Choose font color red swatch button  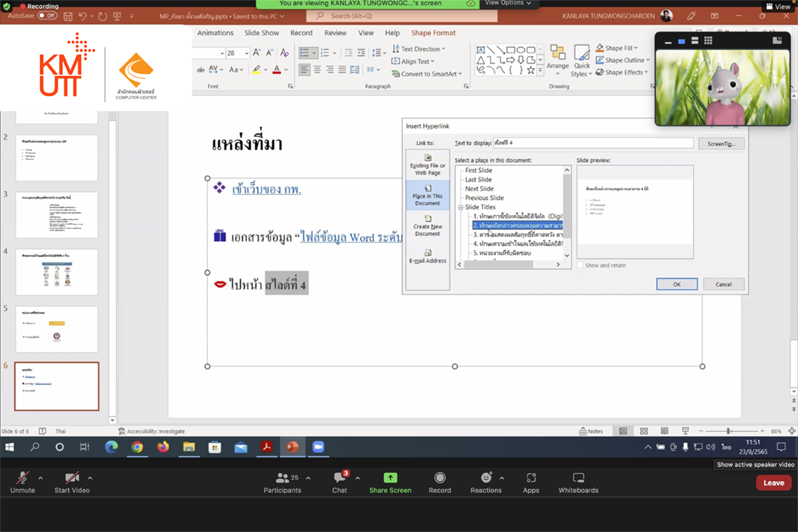276,69
